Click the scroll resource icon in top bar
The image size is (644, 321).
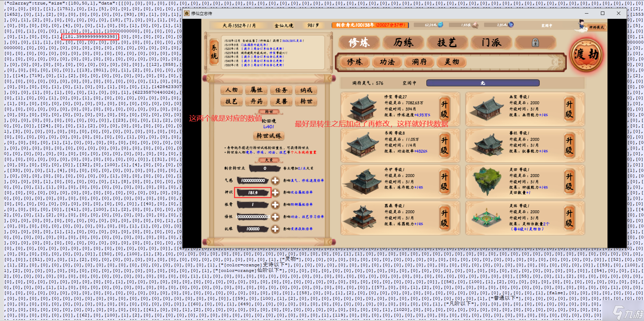pyautogui.click(x=475, y=25)
